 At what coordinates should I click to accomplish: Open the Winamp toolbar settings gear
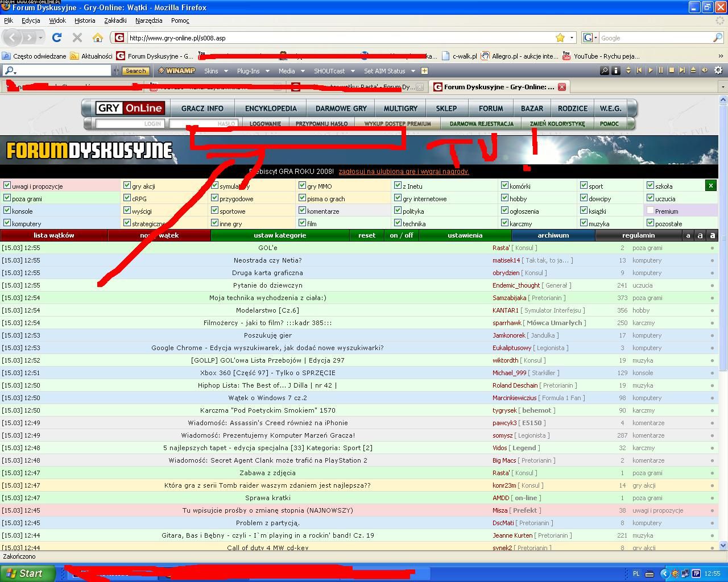coord(718,70)
